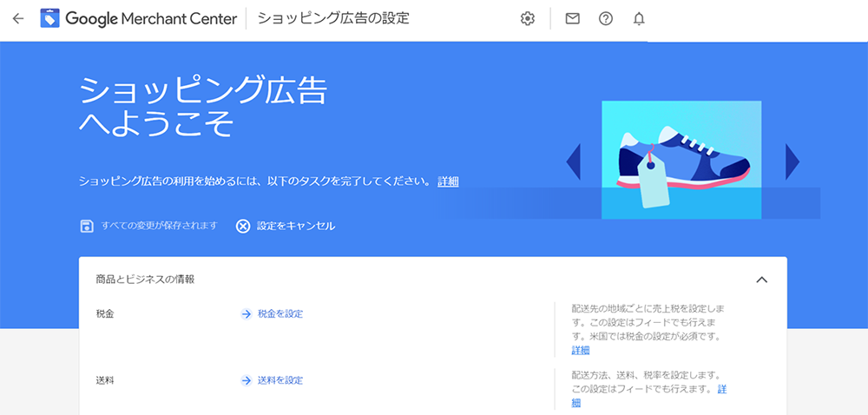
Task: Click 詳細 link in the welcome banner
Action: click(x=448, y=181)
